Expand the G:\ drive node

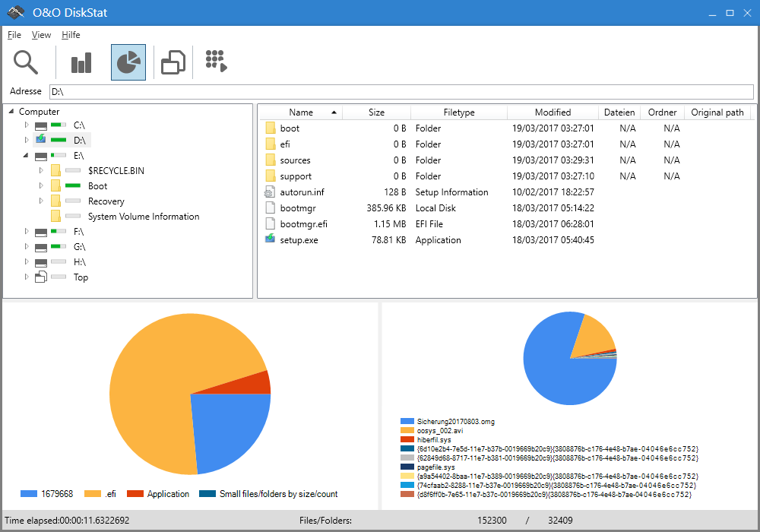(x=27, y=246)
